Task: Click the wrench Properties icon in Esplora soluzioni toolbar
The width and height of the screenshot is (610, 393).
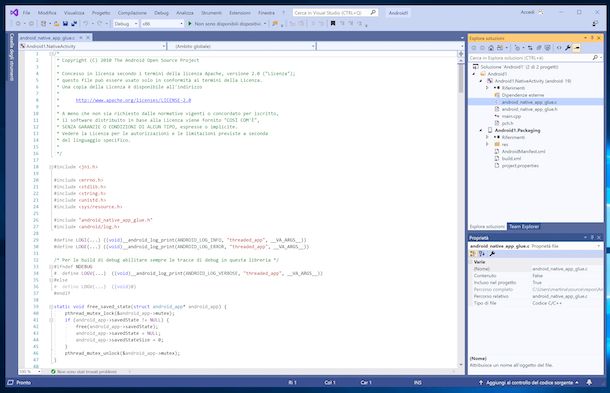Action: [568, 48]
